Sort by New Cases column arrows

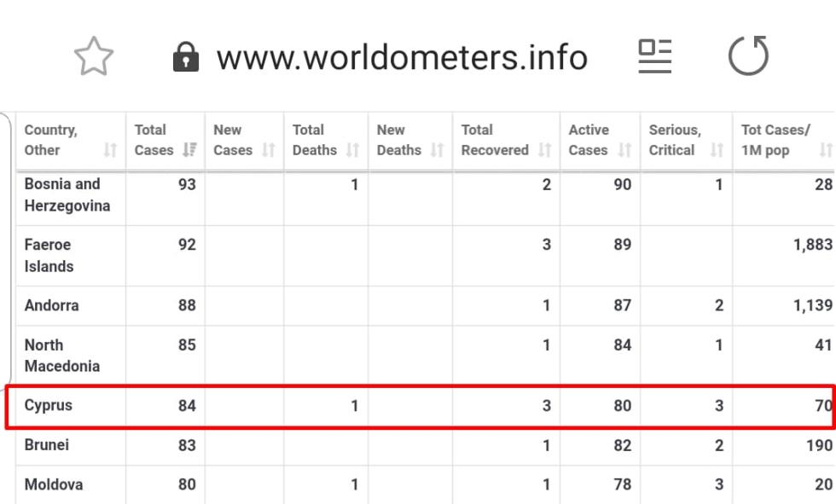click(x=268, y=150)
